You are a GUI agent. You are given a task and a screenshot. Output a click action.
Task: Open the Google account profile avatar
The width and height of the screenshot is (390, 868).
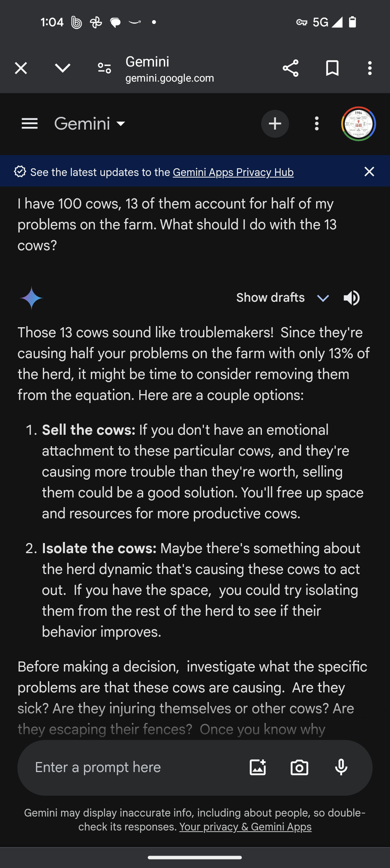(x=358, y=124)
